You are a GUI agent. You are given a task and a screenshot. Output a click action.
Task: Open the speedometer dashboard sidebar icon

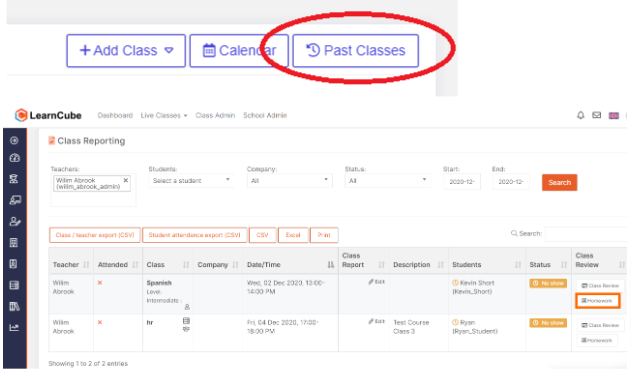coord(14,158)
